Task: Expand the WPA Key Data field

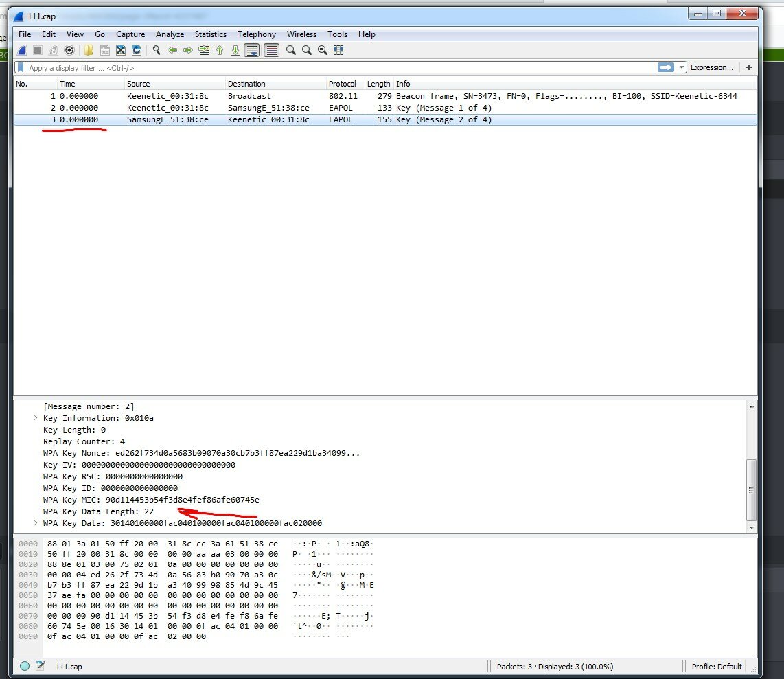Action: pyautogui.click(x=36, y=523)
